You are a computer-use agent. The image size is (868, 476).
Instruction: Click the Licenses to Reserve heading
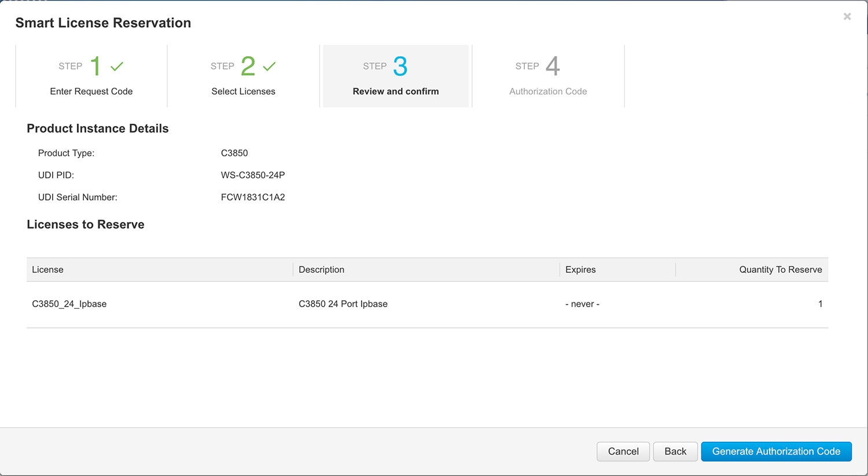pos(86,224)
